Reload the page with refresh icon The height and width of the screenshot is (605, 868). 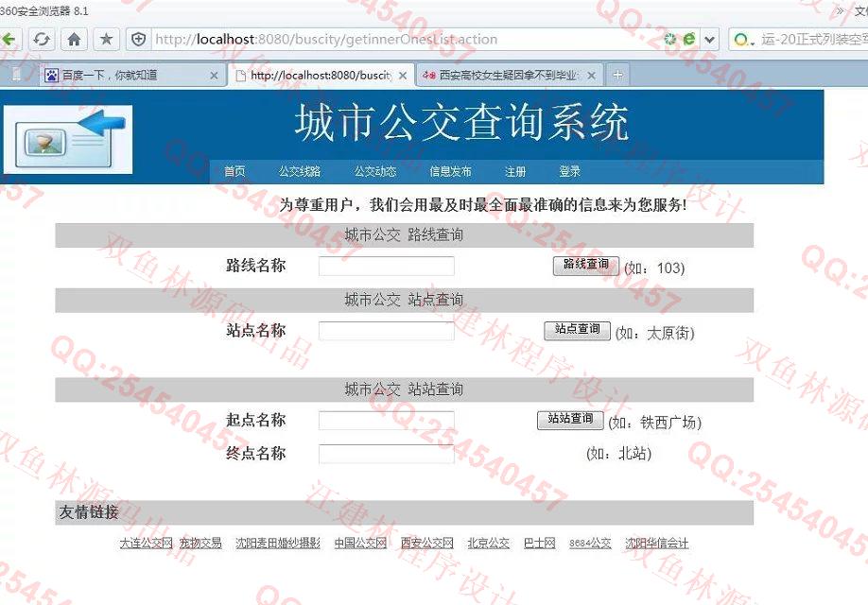[x=42, y=40]
